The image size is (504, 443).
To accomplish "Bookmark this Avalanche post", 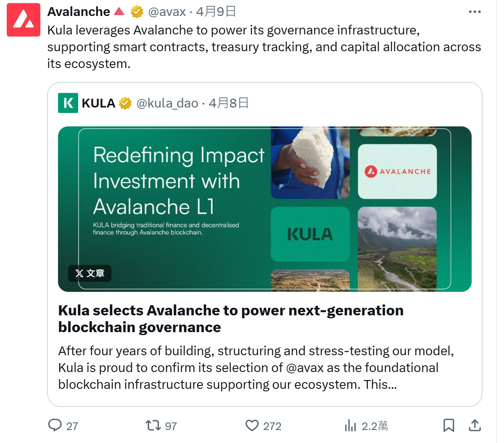I will [x=449, y=425].
